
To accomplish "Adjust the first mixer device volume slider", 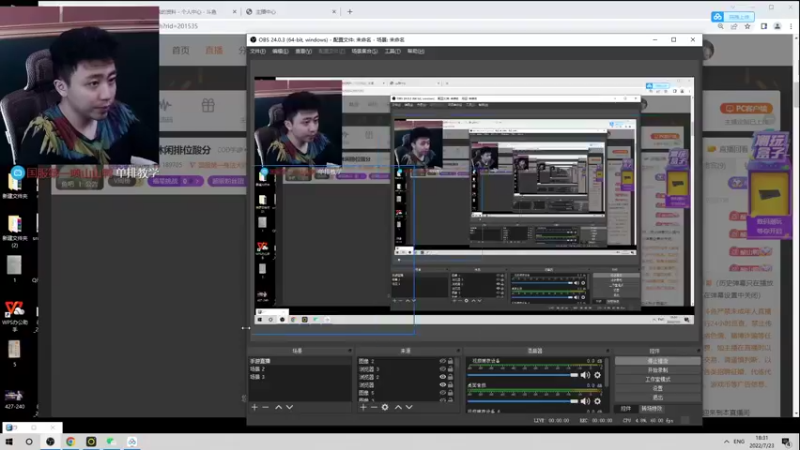I will coord(523,375).
